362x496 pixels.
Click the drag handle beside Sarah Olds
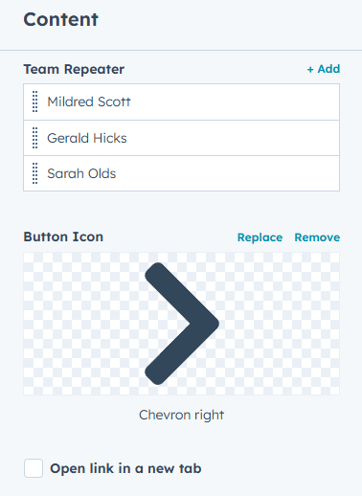point(35,173)
